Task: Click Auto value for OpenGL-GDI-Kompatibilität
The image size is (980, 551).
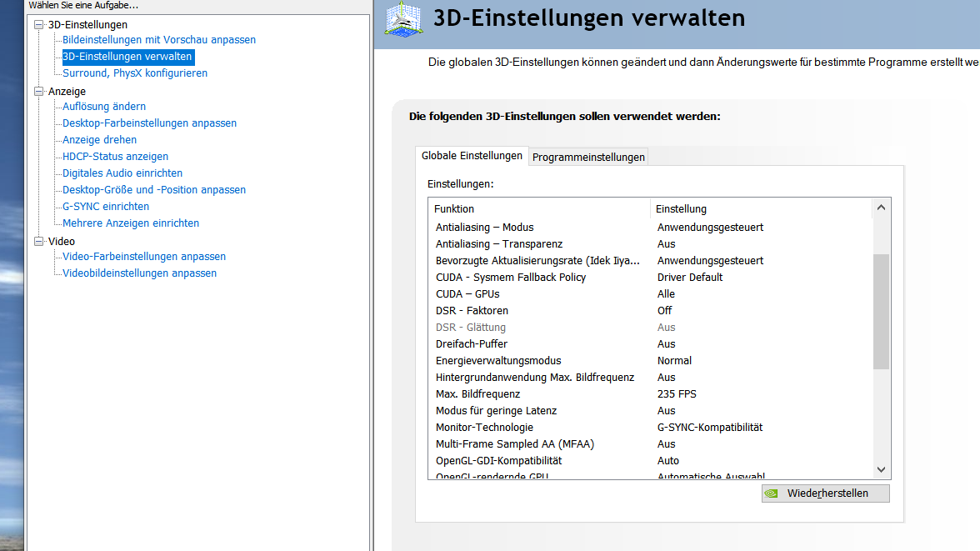Action: coord(668,461)
